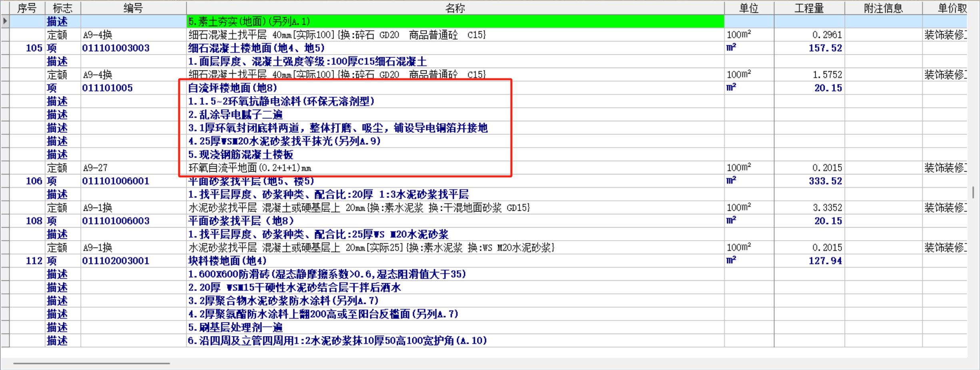The height and width of the screenshot is (370, 980).
Task: Click the vertical scrollbar thumb at right edge
Action: coord(973,192)
